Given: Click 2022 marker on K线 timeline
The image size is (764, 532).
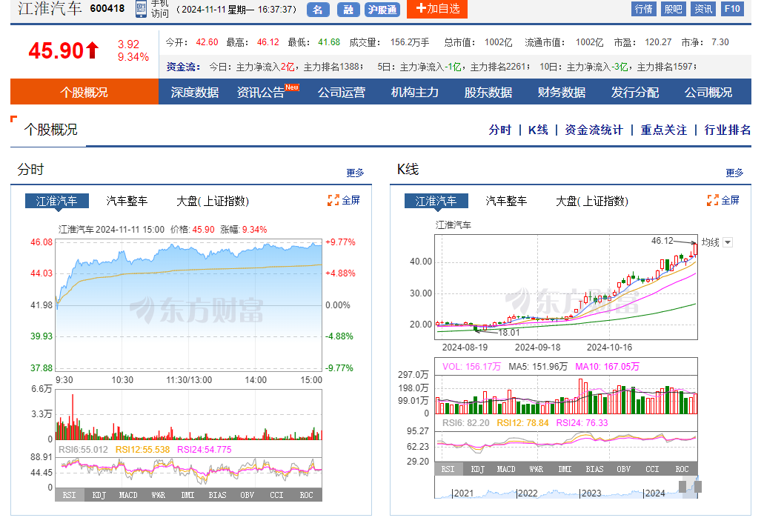Looking at the screenshot, I should [x=528, y=493].
